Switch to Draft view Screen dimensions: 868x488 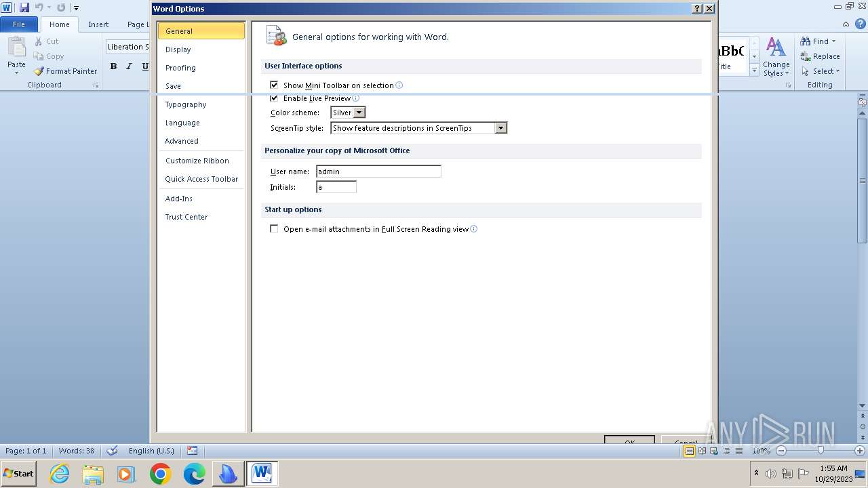click(x=739, y=451)
